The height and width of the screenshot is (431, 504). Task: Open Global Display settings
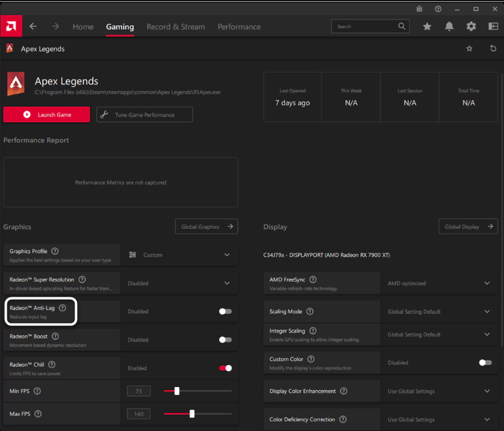pos(468,226)
